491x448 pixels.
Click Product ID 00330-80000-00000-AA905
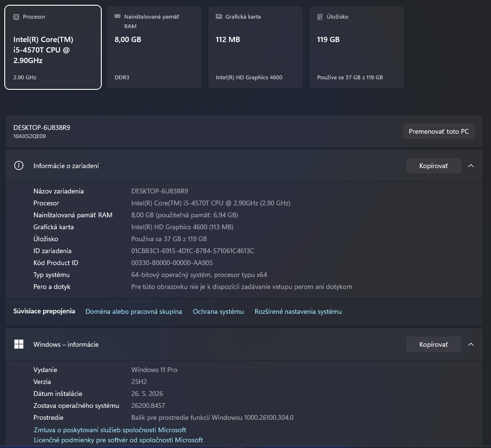click(x=172, y=263)
